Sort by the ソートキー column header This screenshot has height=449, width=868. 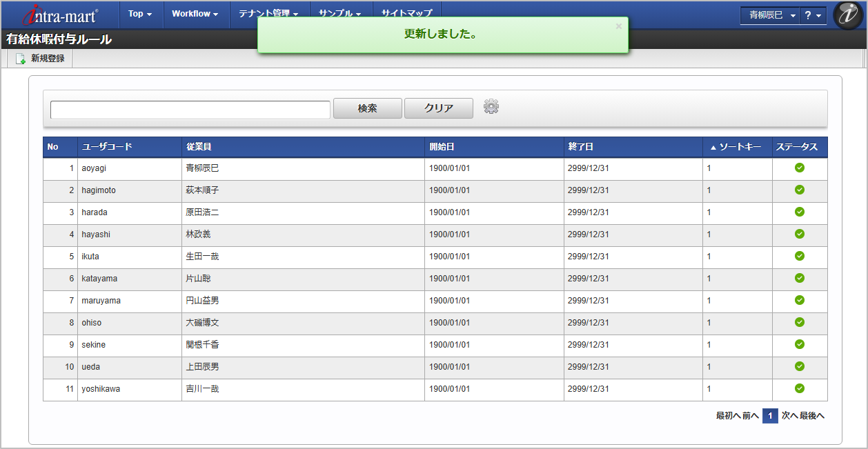click(x=737, y=147)
